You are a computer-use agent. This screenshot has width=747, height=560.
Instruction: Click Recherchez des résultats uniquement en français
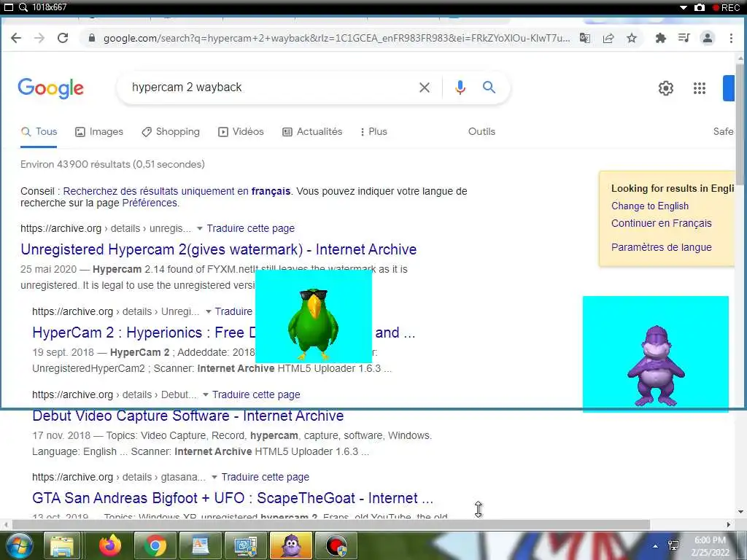(x=177, y=192)
